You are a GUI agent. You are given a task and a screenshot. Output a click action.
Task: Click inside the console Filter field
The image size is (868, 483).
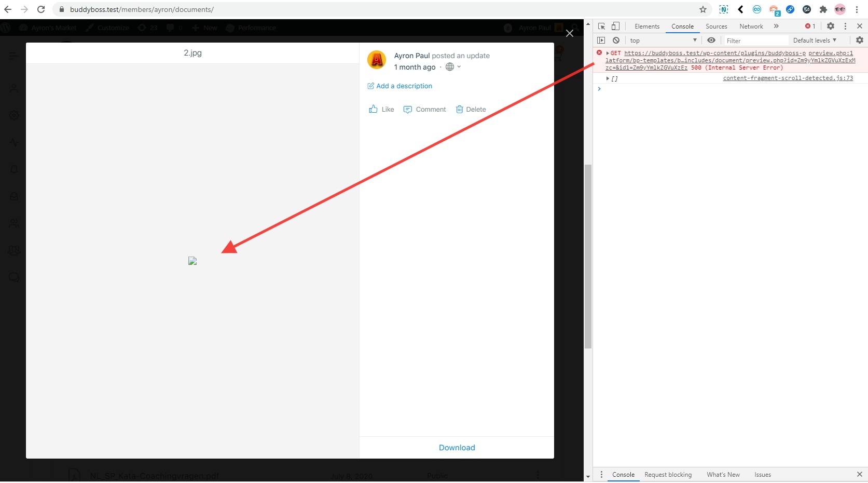(755, 40)
